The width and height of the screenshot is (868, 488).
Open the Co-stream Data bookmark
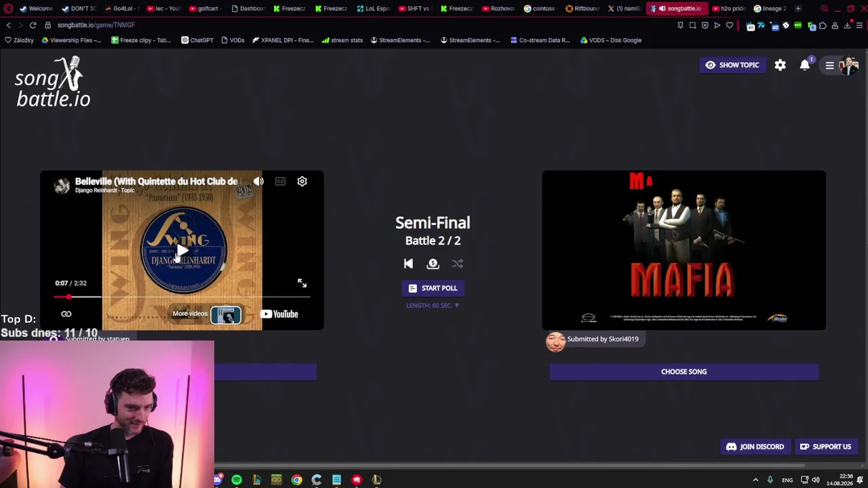point(540,40)
